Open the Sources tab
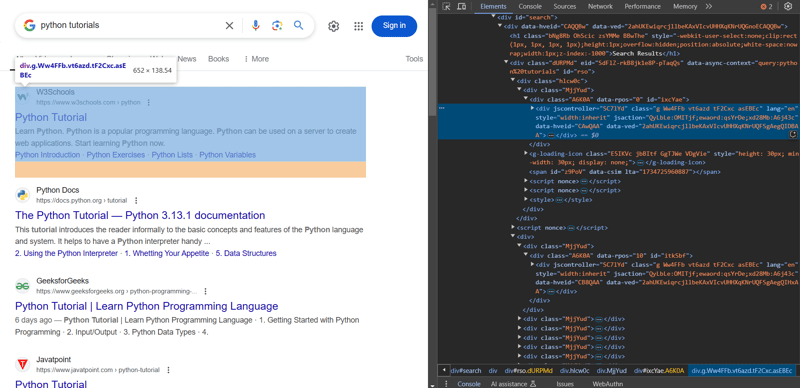 [565, 7]
